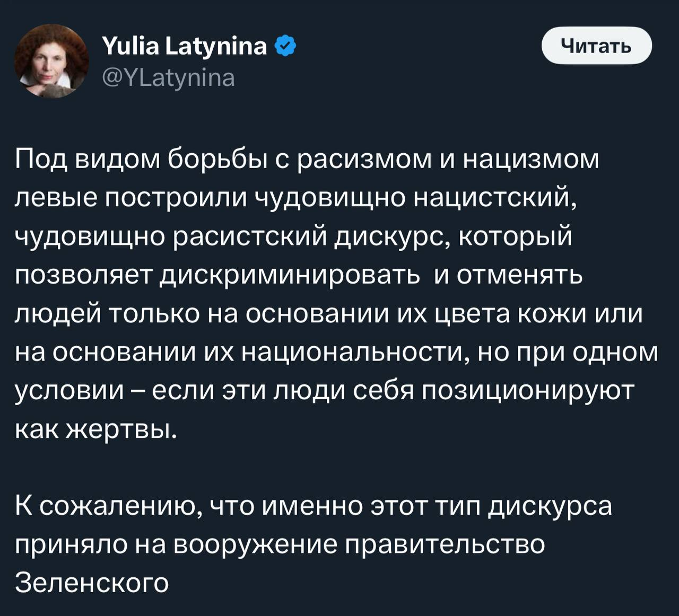Click the paragraph starting with К сожалению
This screenshot has height=616, width=679.
tap(313, 544)
